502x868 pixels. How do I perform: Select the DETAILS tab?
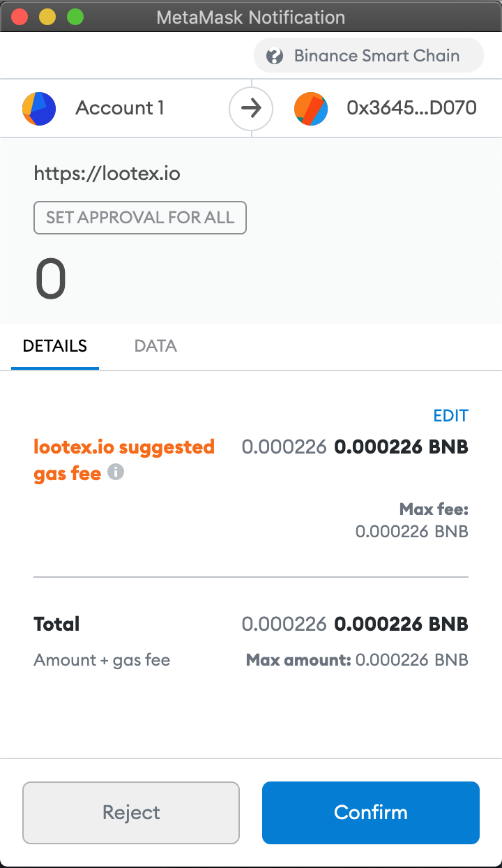click(55, 346)
